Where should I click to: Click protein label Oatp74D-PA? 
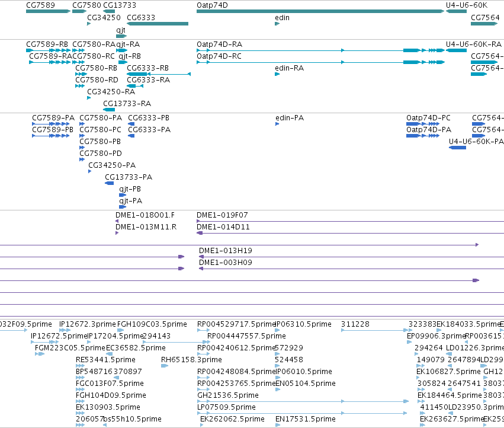tap(429, 130)
